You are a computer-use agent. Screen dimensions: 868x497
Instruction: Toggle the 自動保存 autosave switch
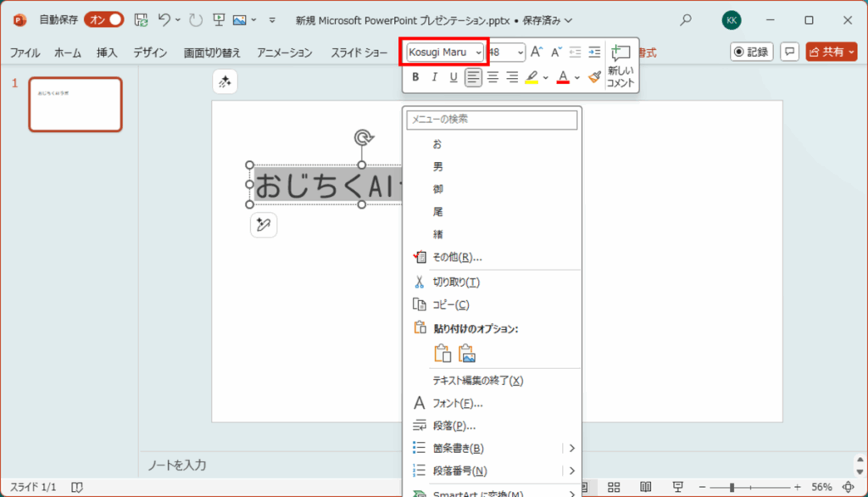tap(104, 20)
